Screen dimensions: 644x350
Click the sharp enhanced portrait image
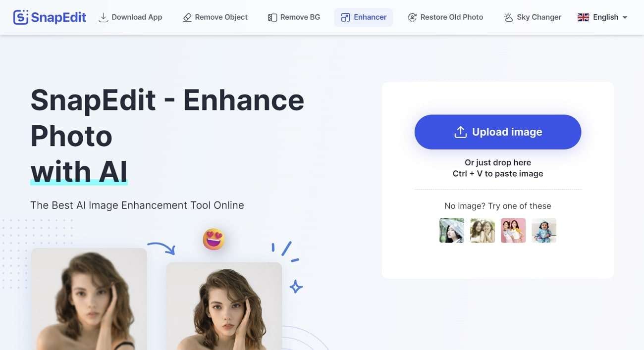224,306
